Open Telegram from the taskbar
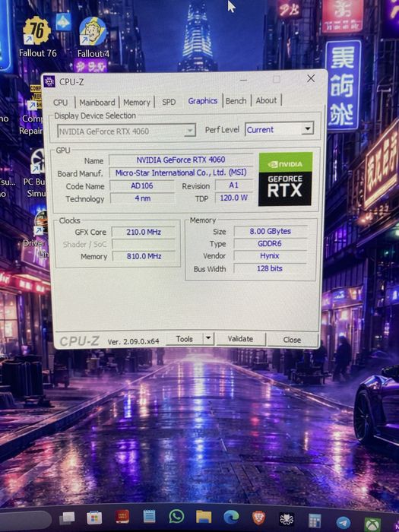The width and height of the screenshot is (399, 532). [x=343, y=523]
